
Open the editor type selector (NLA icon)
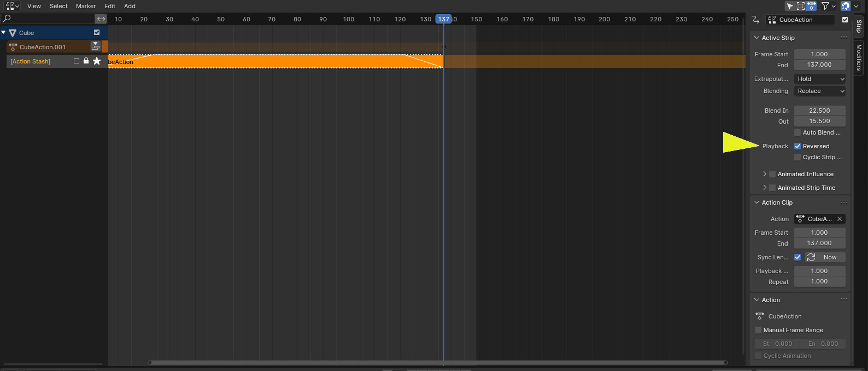[13, 6]
